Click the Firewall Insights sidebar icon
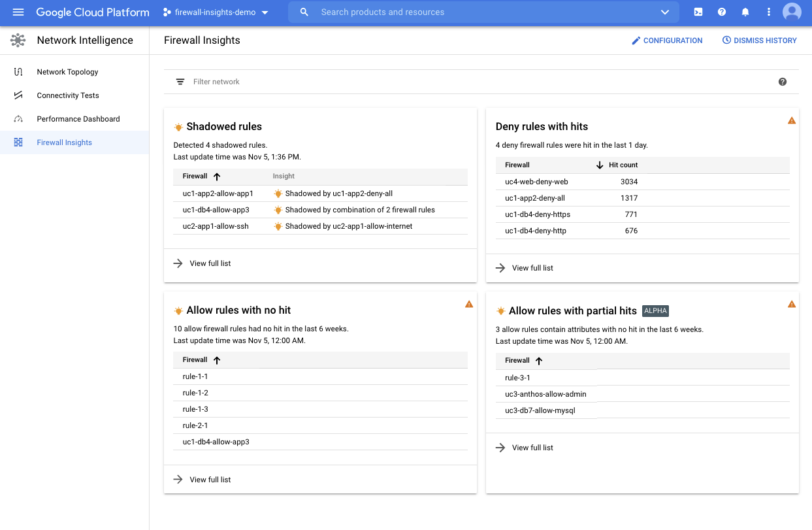 pyautogui.click(x=18, y=142)
